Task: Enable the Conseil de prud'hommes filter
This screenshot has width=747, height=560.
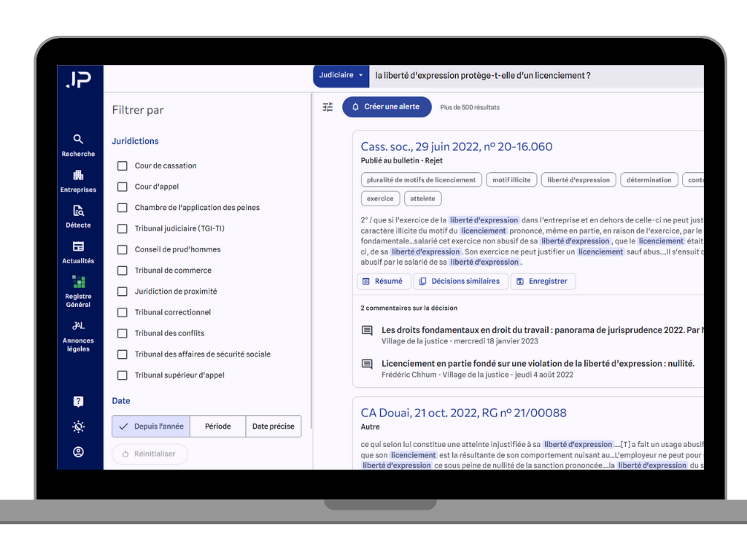Action: click(123, 250)
